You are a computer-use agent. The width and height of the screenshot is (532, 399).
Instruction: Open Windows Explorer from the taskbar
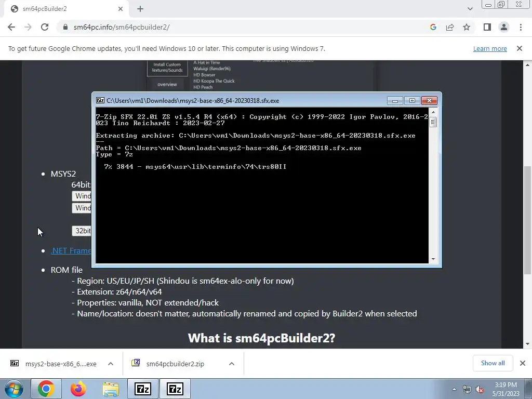(x=111, y=389)
